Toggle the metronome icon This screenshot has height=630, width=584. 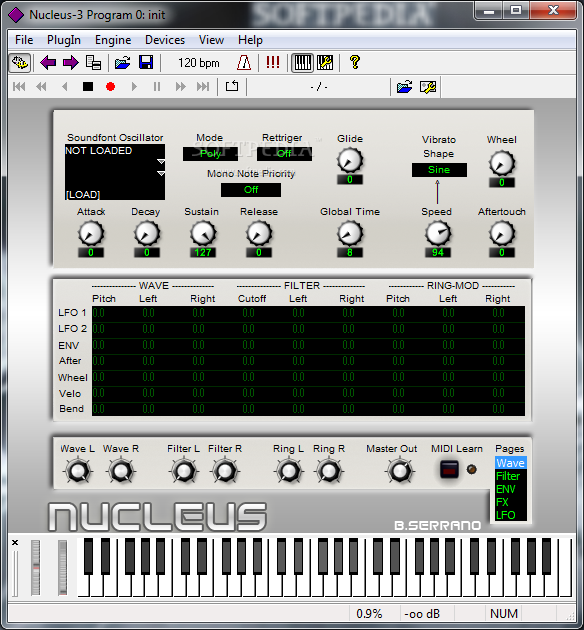244,63
